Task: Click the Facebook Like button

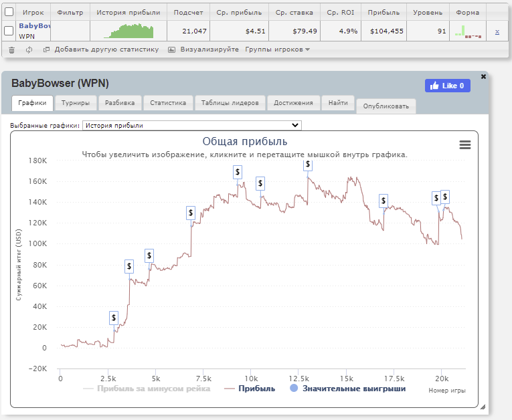Action: click(x=447, y=86)
